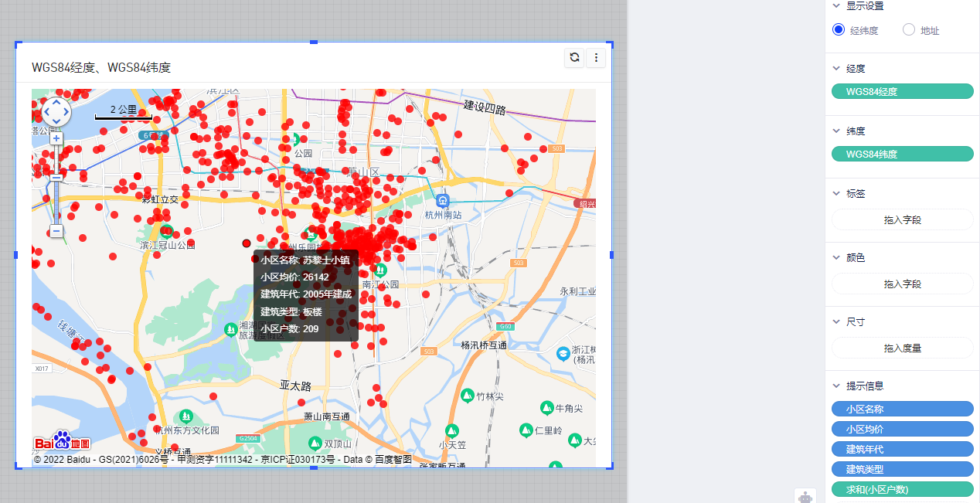
Task: Click the chart refresh icon
Action: click(x=574, y=57)
